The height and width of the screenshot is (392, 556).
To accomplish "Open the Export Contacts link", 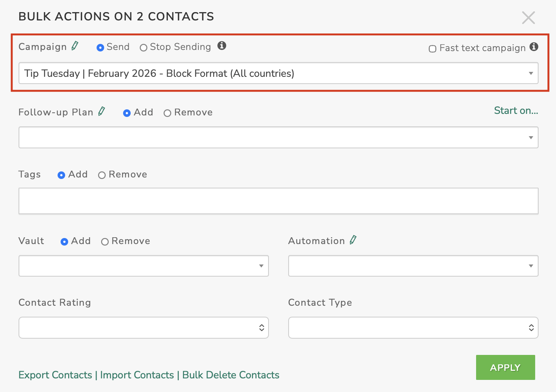I will pos(55,375).
